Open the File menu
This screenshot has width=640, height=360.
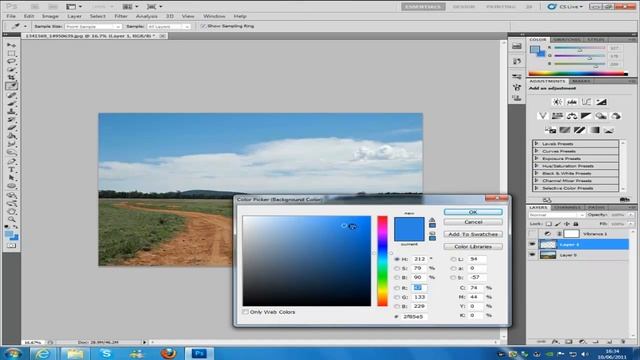tap(11, 16)
